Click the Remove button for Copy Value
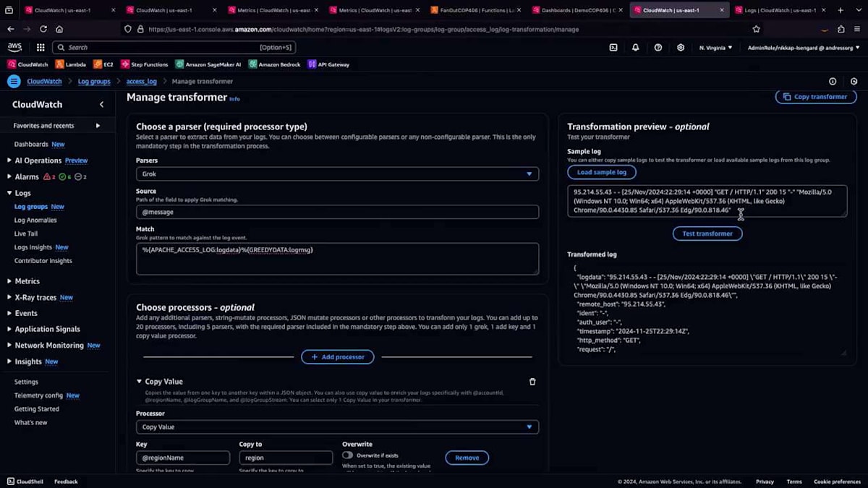 tap(467, 458)
